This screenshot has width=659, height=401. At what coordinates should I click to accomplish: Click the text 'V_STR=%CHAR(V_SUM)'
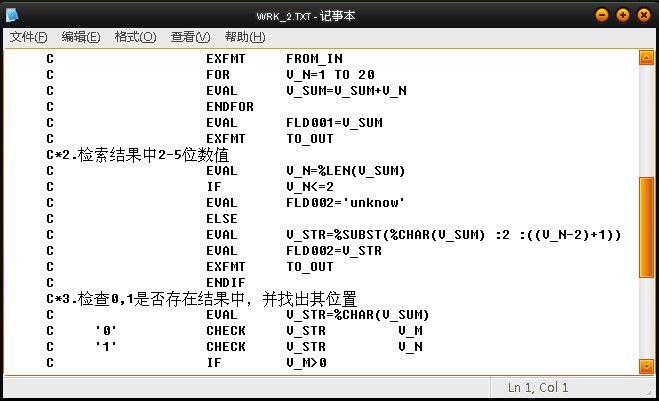point(358,315)
